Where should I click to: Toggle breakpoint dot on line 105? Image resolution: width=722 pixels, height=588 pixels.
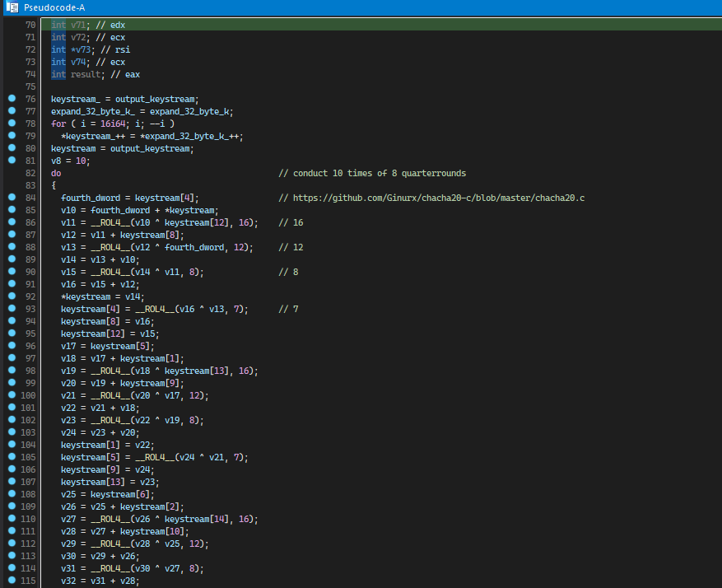[12, 457]
